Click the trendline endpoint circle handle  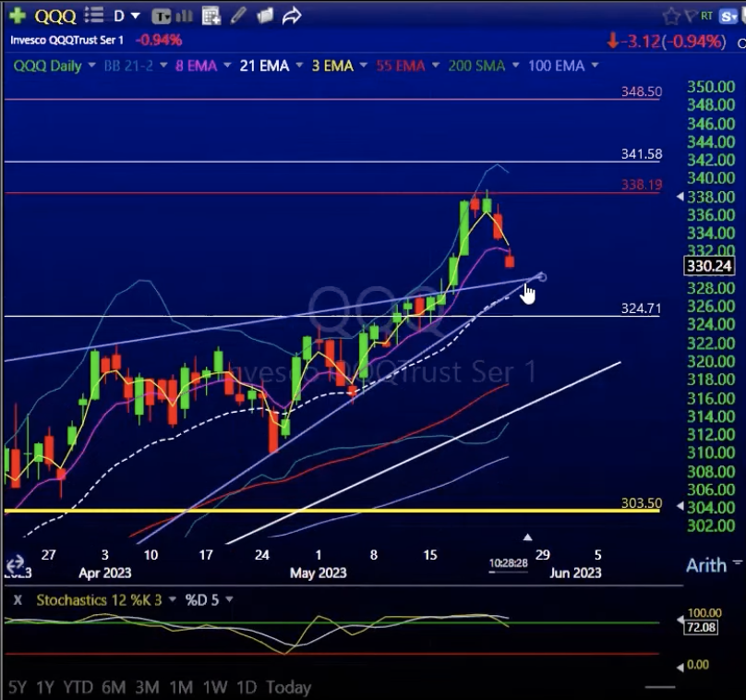pos(542,277)
